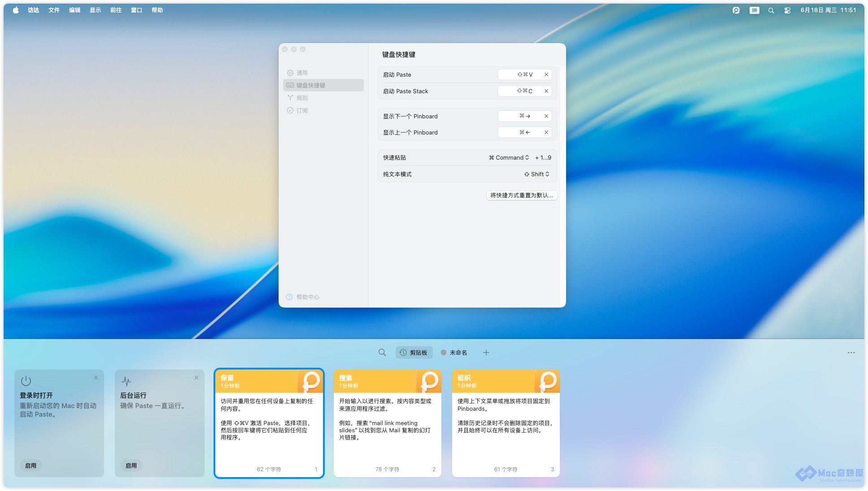Screen dimensions: 868x491
Task: Open the 通用 settings section
Action: [x=323, y=73]
